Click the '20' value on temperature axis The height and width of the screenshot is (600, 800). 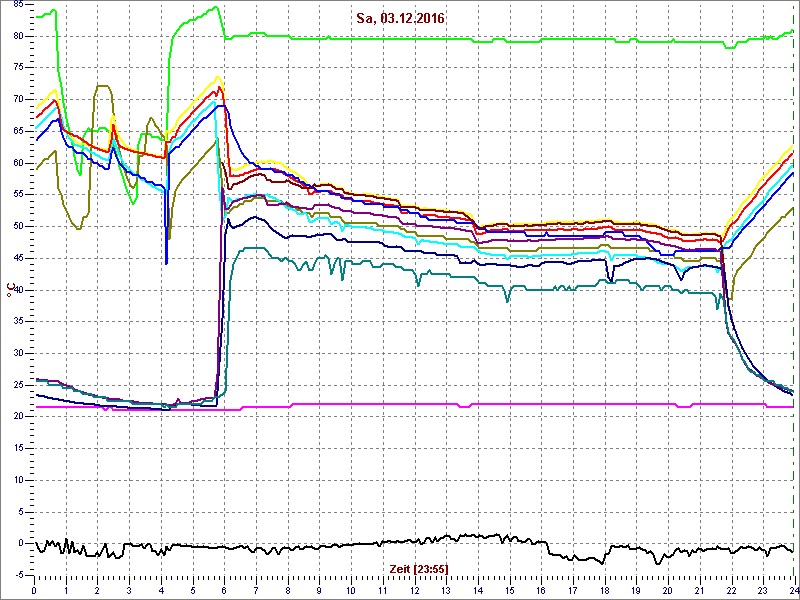(17, 417)
